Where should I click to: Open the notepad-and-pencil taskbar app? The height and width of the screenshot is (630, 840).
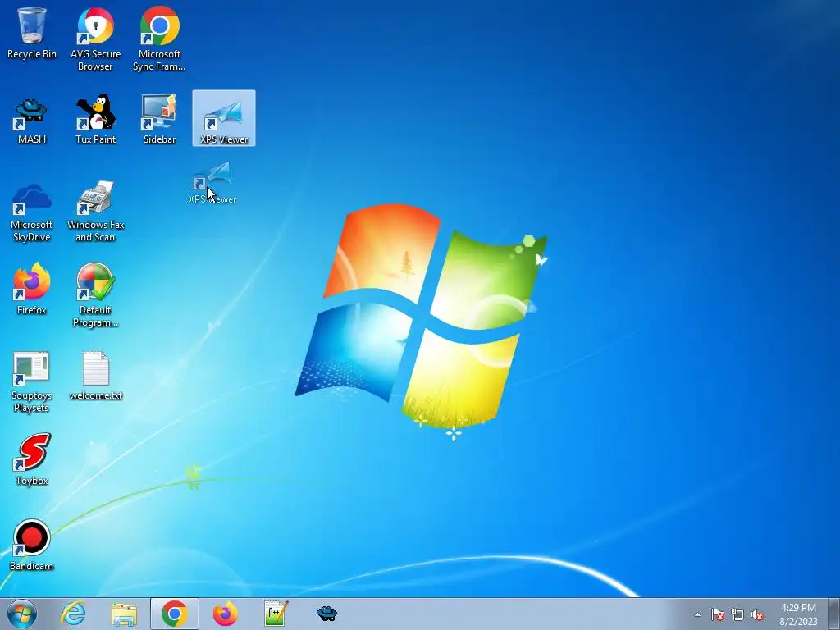(x=276, y=614)
